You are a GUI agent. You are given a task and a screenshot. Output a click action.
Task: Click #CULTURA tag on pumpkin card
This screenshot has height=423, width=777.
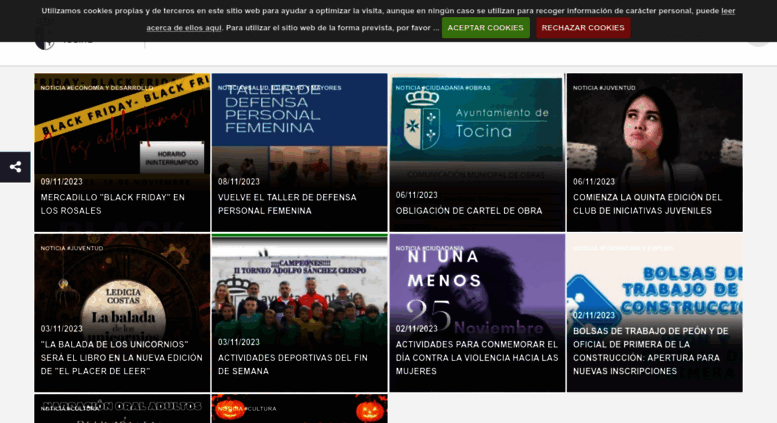pyautogui.click(x=260, y=409)
